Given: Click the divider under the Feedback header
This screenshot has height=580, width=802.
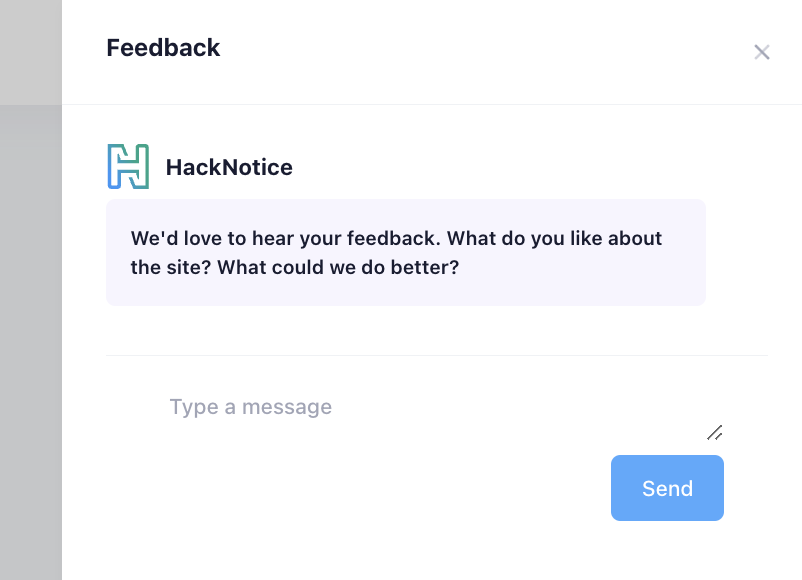Looking at the screenshot, I should click(432, 104).
